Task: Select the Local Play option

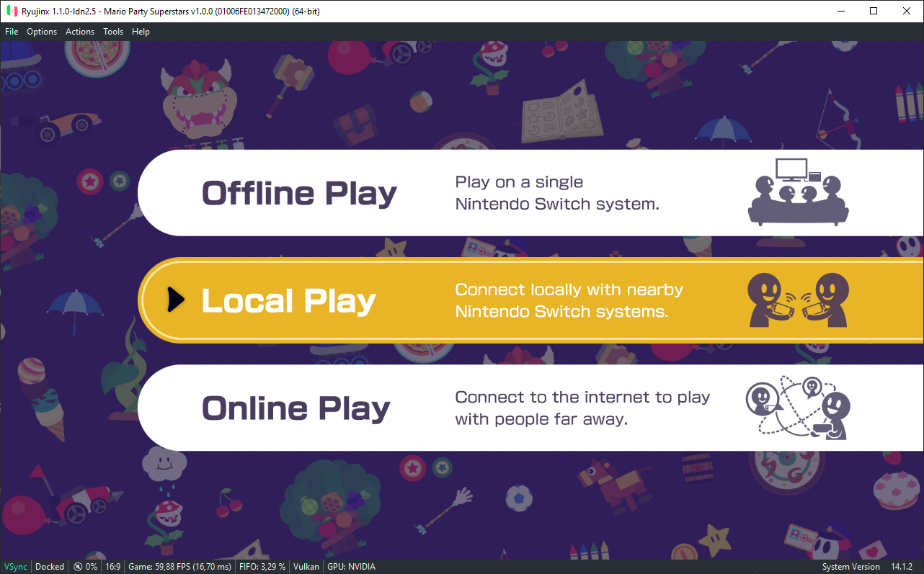Action: (x=530, y=300)
